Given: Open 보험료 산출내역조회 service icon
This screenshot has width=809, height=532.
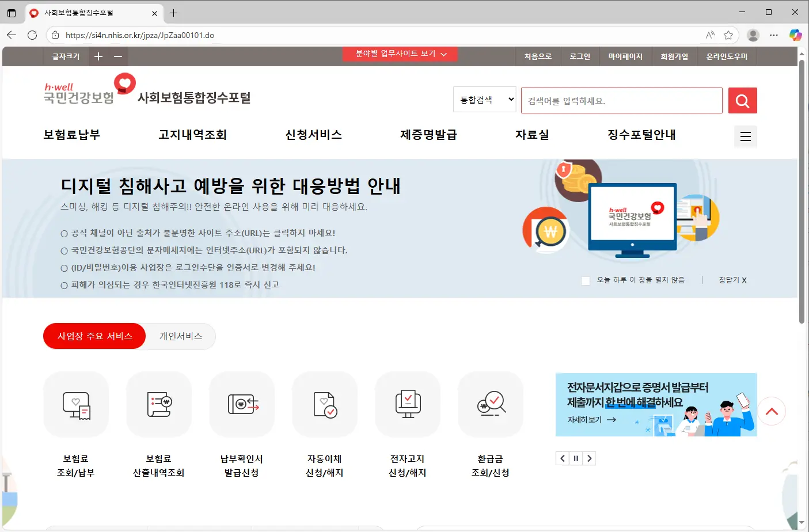Looking at the screenshot, I should tap(159, 404).
